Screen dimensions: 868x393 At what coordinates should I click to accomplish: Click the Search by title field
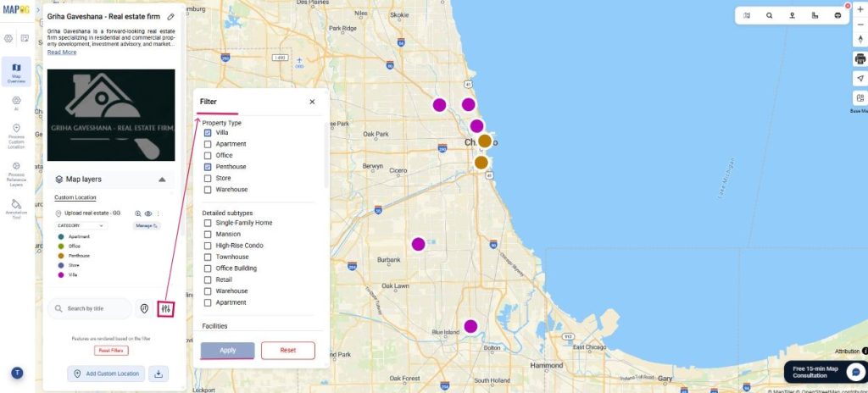pos(90,309)
